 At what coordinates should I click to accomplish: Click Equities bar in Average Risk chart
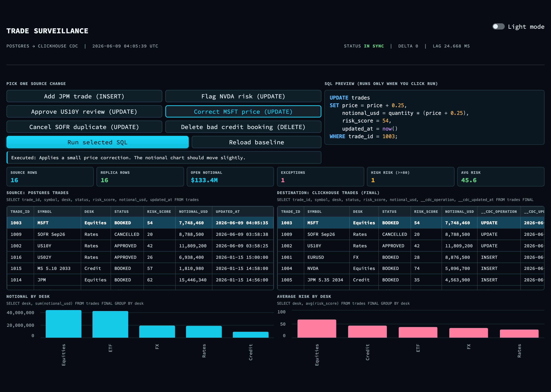click(x=317, y=329)
